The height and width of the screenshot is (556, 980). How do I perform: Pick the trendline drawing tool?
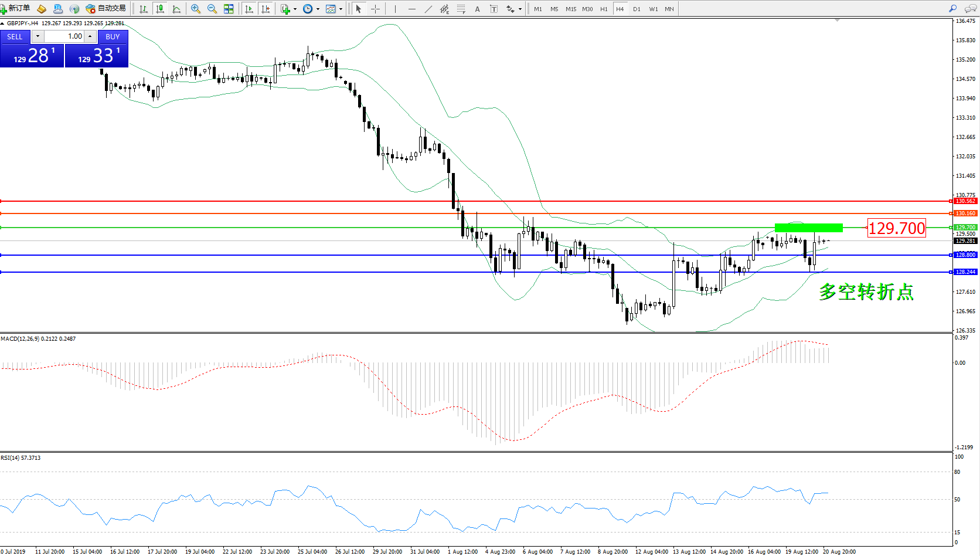pyautogui.click(x=428, y=9)
